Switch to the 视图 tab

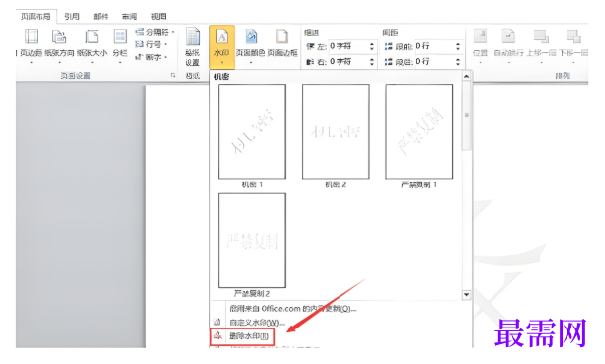[x=158, y=16]
